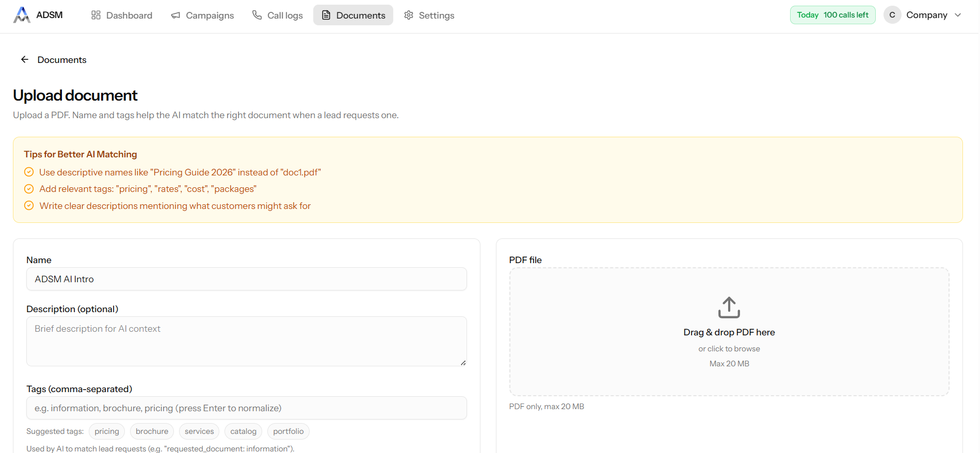Open the Documents tab in navigation
Screen dimensions: 980x453
pos(353,15)
